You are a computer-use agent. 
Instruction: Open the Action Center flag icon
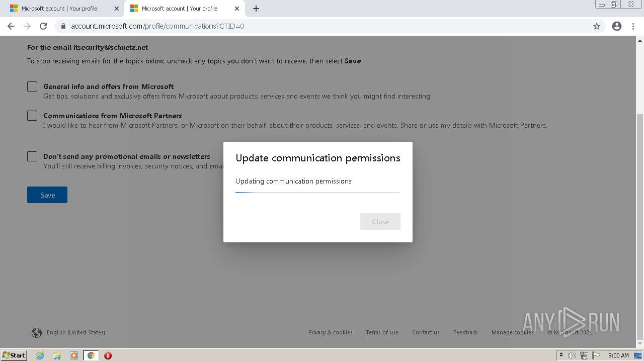pos(596,355)
